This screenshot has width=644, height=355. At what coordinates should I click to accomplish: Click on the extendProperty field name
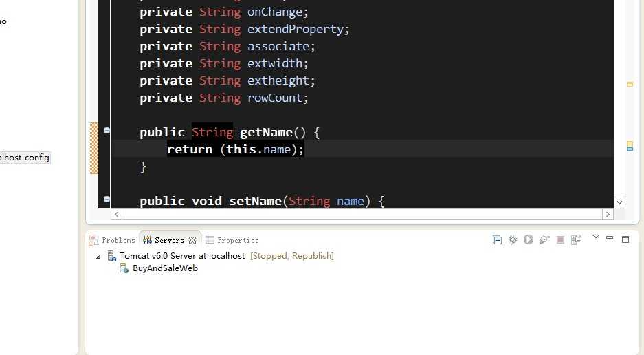pos(296,29)
